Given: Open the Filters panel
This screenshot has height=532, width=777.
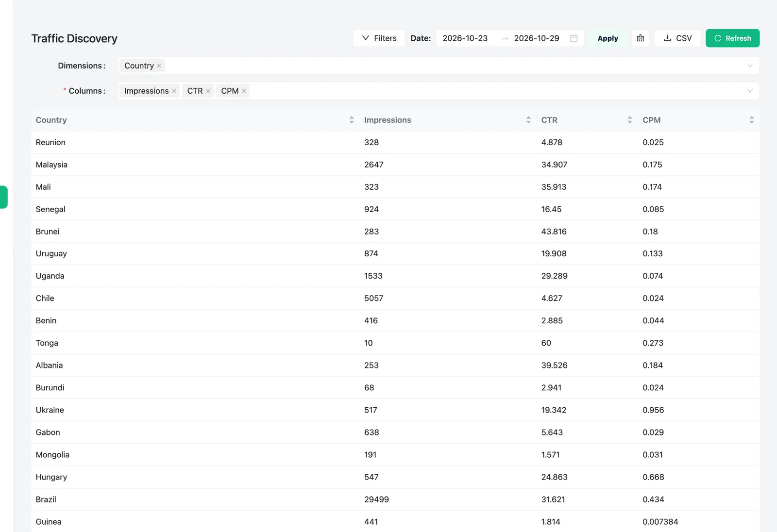Looking at the screenshot, I should click(x=379, y=38).
